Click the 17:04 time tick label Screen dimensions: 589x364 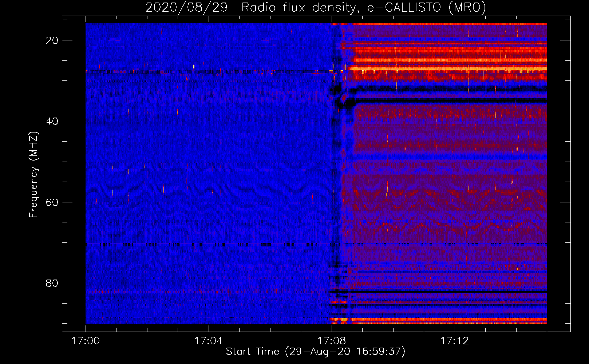tap(208, 341)
